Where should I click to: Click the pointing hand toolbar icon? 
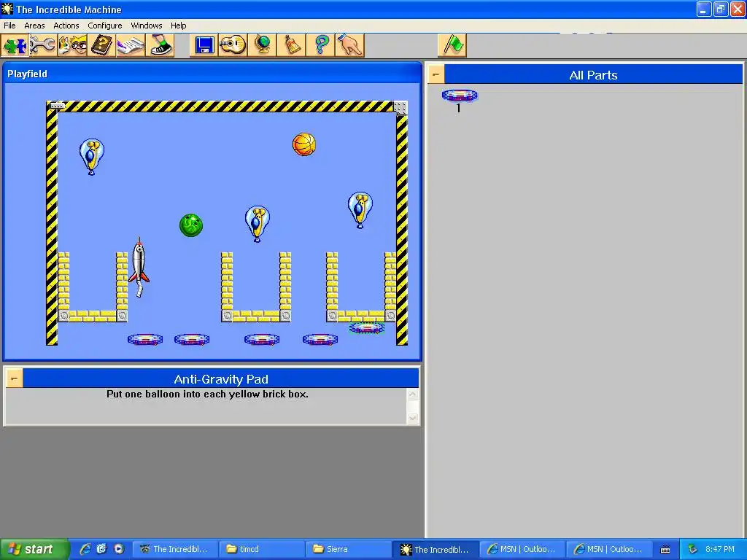pyautogui.click(x=349, y=46)
